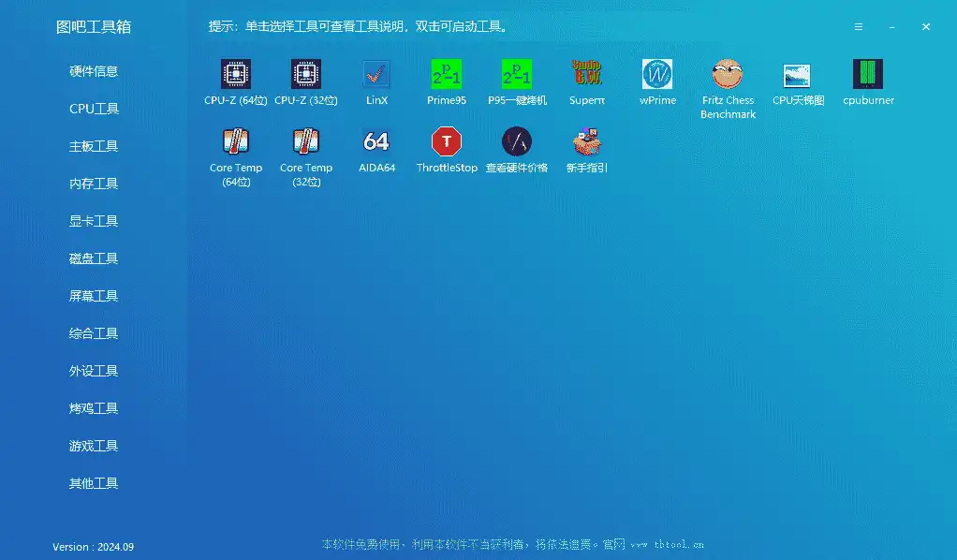Show the 综合工具 category

click(94, 333)
